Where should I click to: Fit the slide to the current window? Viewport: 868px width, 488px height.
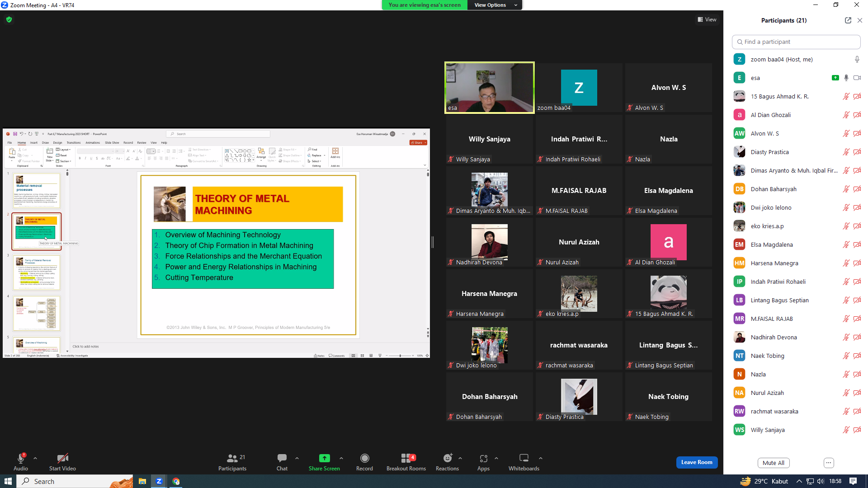(427, 356)
